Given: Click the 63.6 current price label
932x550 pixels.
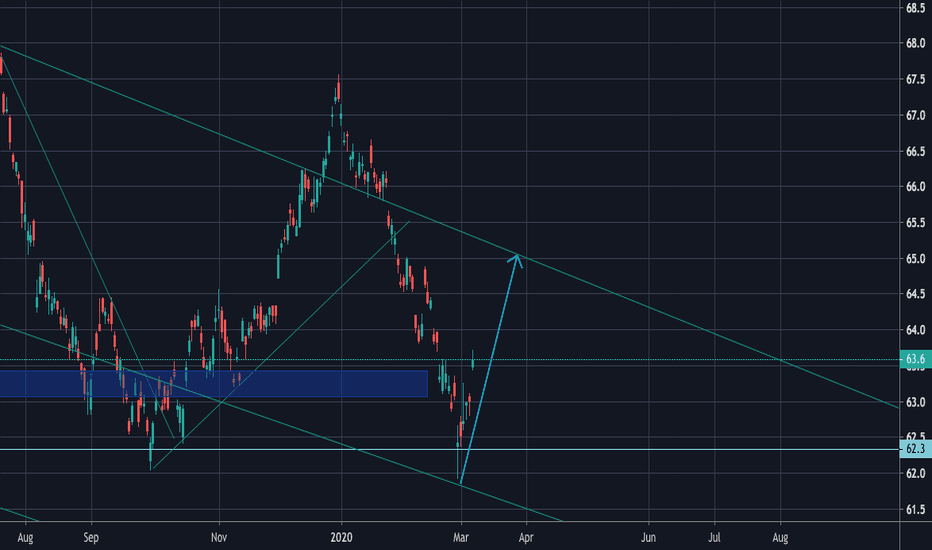Looking at the screenshot, I should tap(915, 359).
